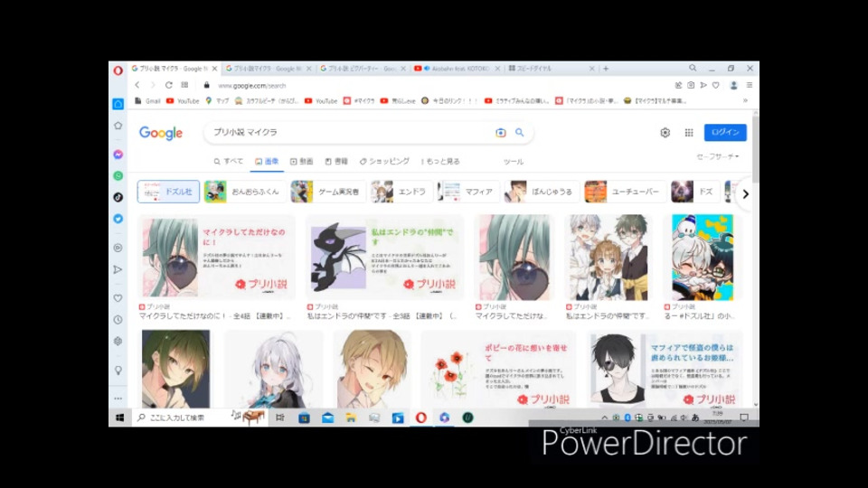Image resolution: width=868 pixels, height=488 pixels.
Task: Show hidden system tray icons chevron
Action: [x=605, y=418]
